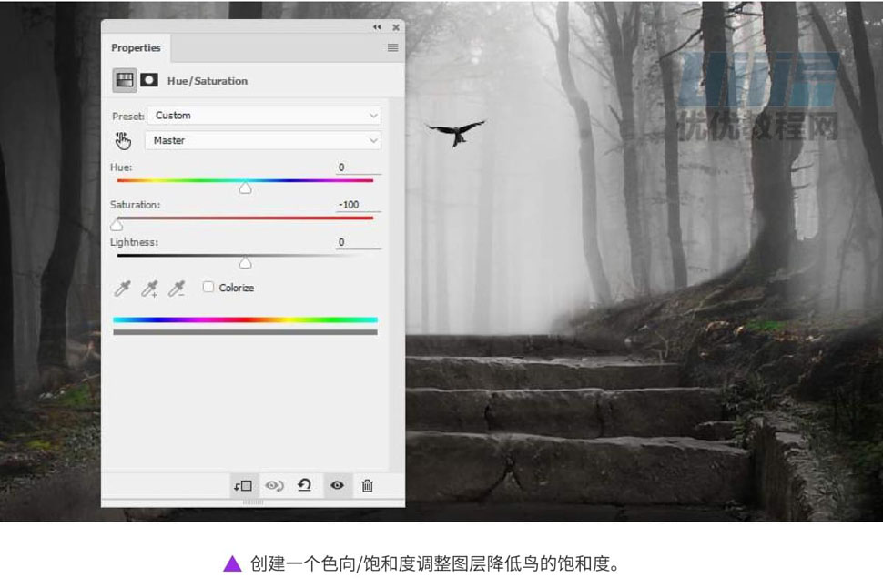The image size is (883, 588).
Task: Click the flying bird in the image
Action: 456,133
